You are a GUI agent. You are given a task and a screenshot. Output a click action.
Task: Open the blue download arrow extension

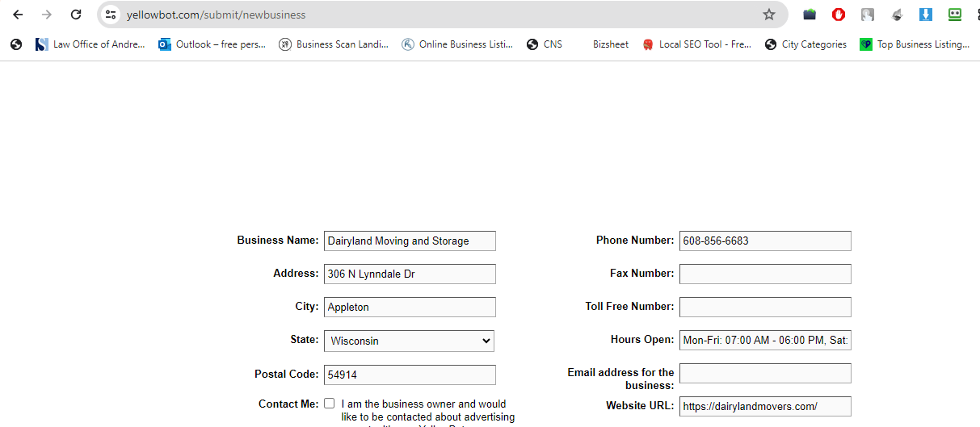(x=926, y=15)
